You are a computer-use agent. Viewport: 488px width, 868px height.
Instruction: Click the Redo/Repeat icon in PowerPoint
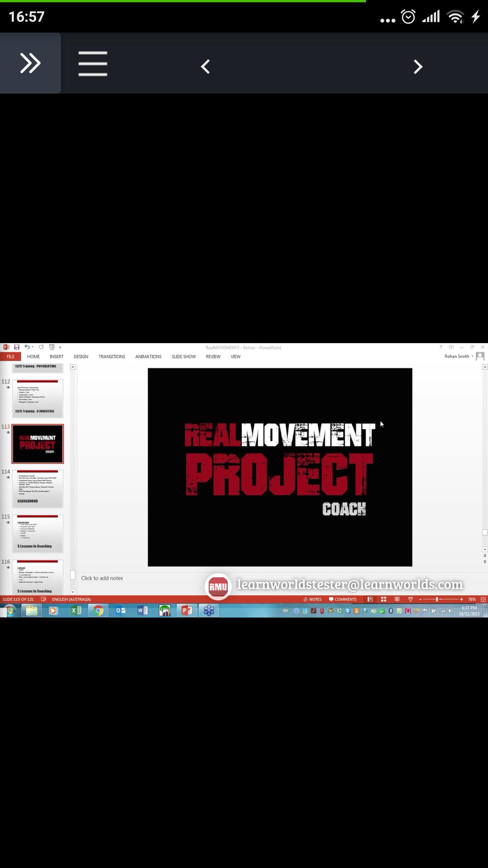pos(41,347)
